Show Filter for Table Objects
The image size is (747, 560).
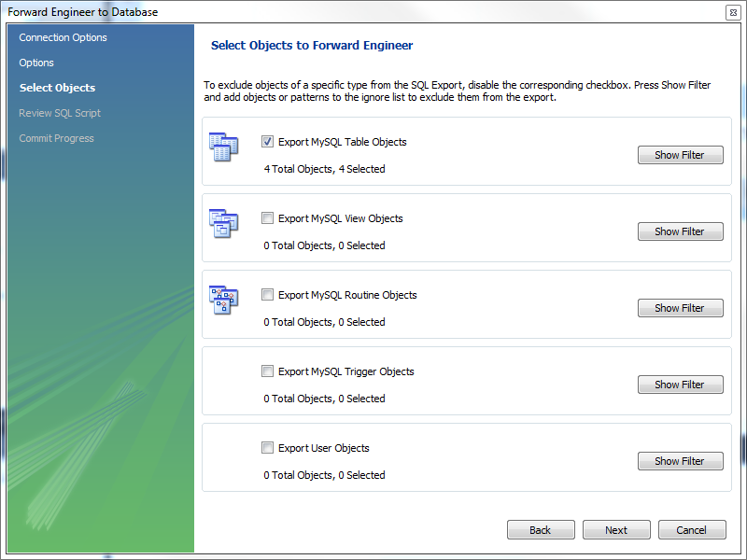tap(681, 155)
